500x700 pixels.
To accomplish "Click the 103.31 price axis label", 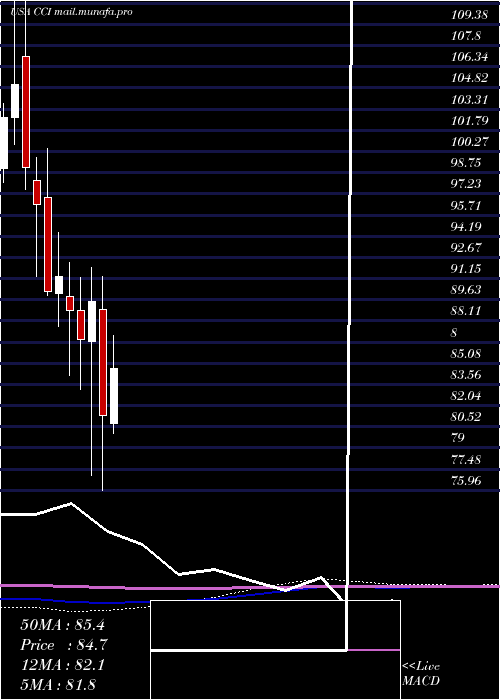I will [469, 99].
